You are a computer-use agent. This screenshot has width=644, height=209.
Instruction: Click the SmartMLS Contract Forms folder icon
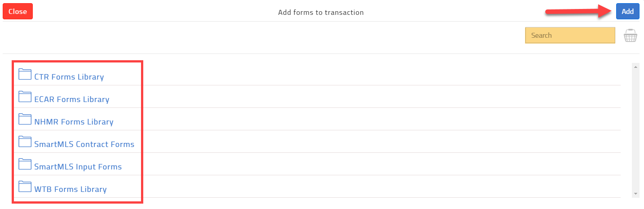coord(25,142)
